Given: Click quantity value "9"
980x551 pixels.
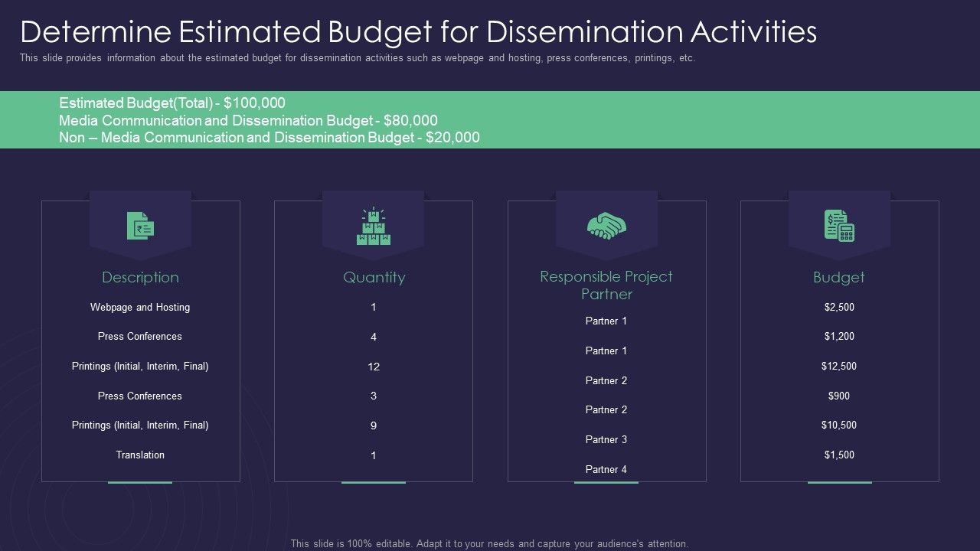Looking at the screenshot, I should (374, 425).
